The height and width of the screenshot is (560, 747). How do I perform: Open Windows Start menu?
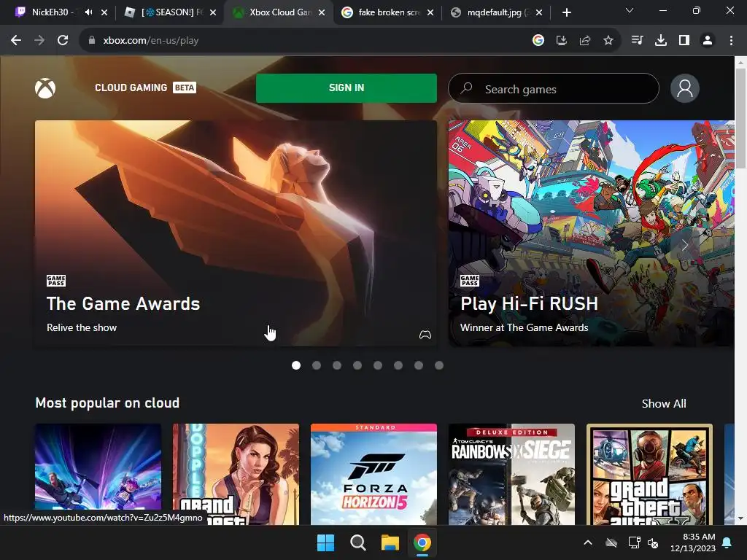(x=326, y=542)
